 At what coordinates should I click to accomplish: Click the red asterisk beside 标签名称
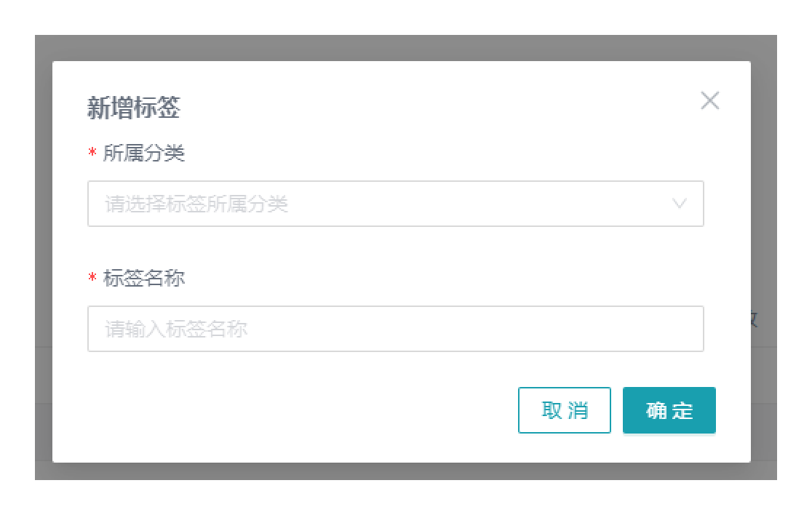92,279
